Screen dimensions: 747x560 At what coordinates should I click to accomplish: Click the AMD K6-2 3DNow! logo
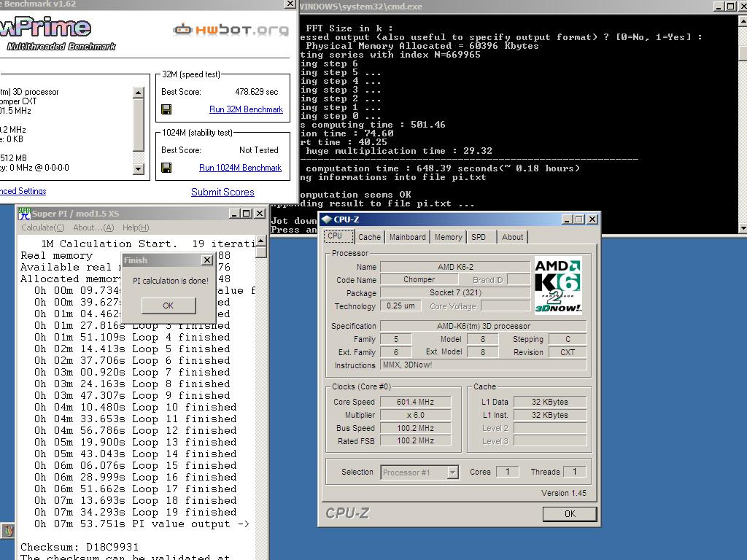tap(558, 286)
